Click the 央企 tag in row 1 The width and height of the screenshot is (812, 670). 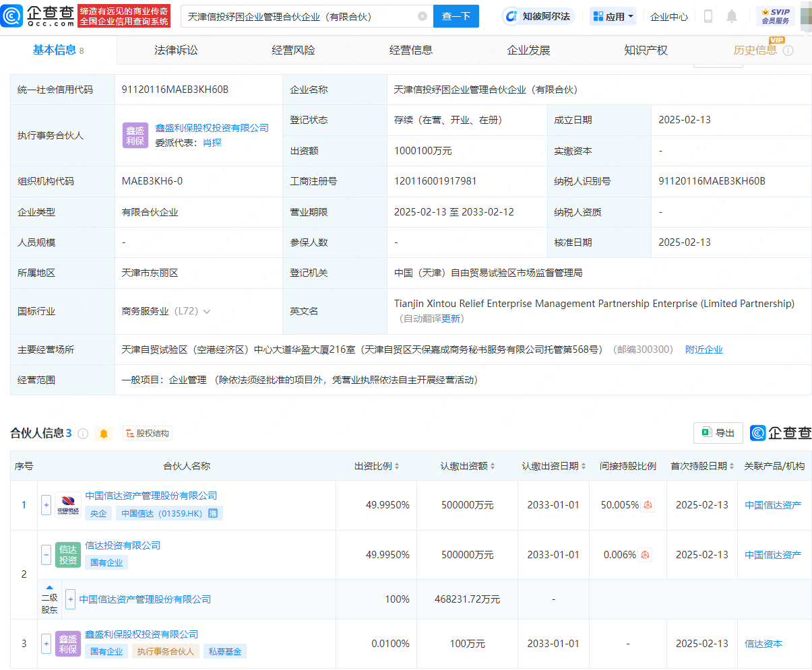click(98, 513)
